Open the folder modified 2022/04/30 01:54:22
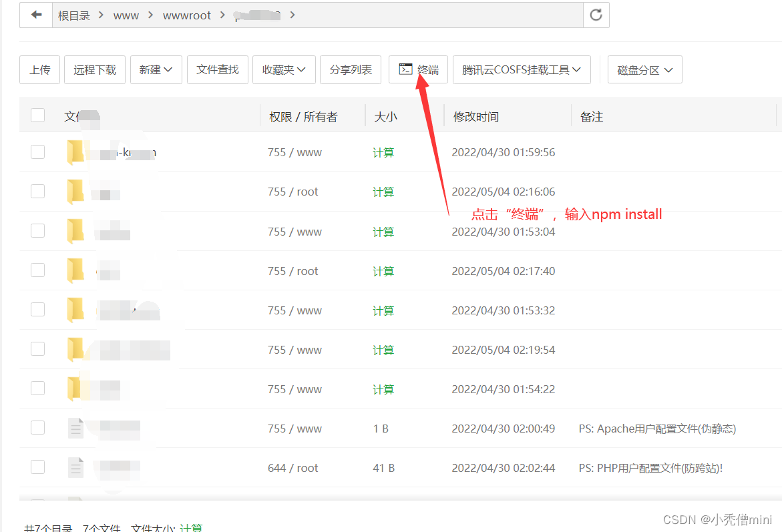 76,389
